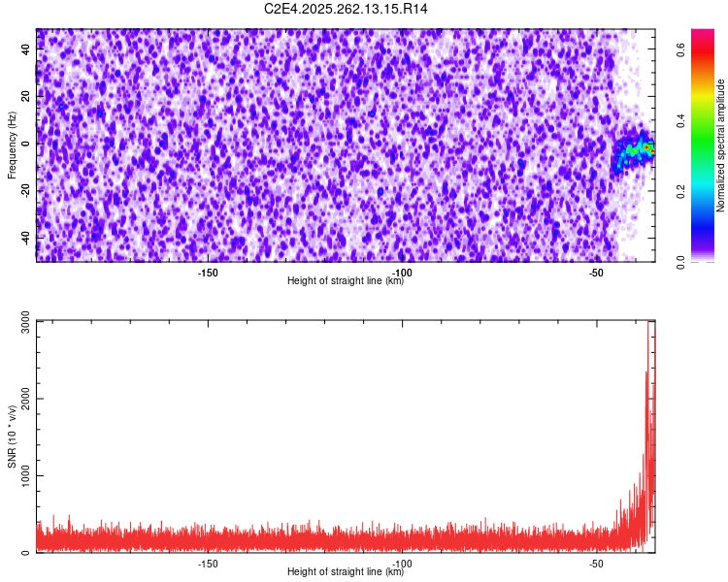Click the -40 tick on the frequency axis
Image resolution: width=728 pixels, height=582 pixels.
[x=25, y=238]
